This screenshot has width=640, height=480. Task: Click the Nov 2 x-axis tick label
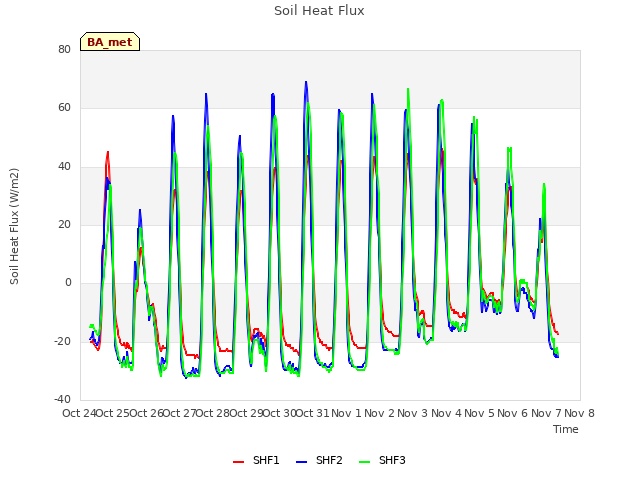(x=380, y=413)
